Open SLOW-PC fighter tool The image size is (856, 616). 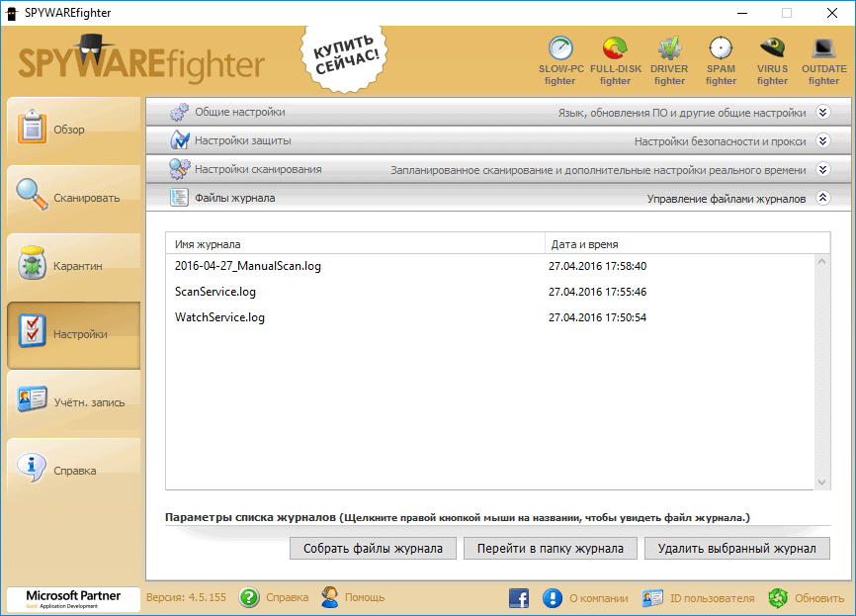[560, 60]
